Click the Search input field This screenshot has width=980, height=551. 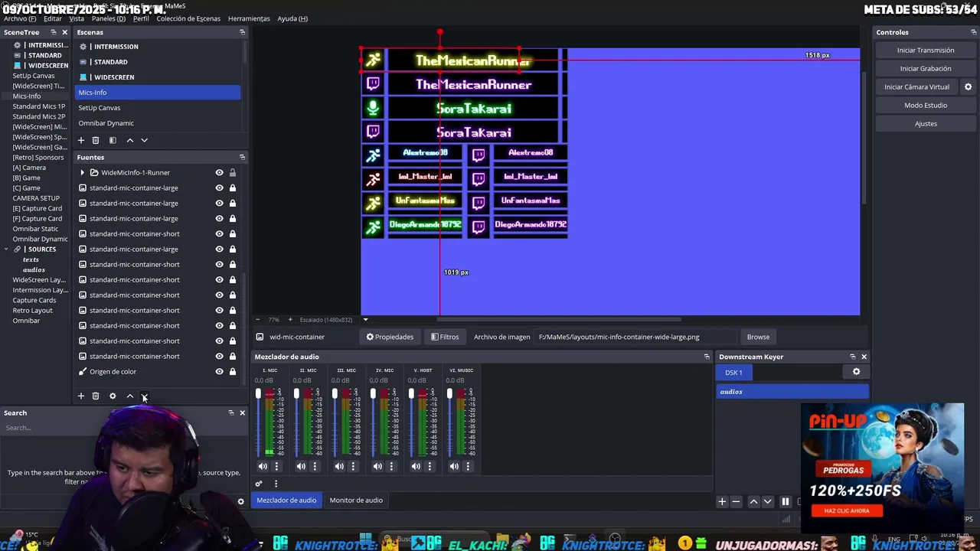coord(122,428)
